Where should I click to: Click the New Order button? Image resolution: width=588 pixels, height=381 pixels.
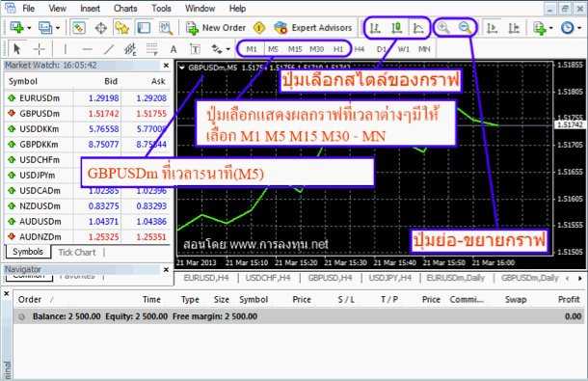point(216,28)
